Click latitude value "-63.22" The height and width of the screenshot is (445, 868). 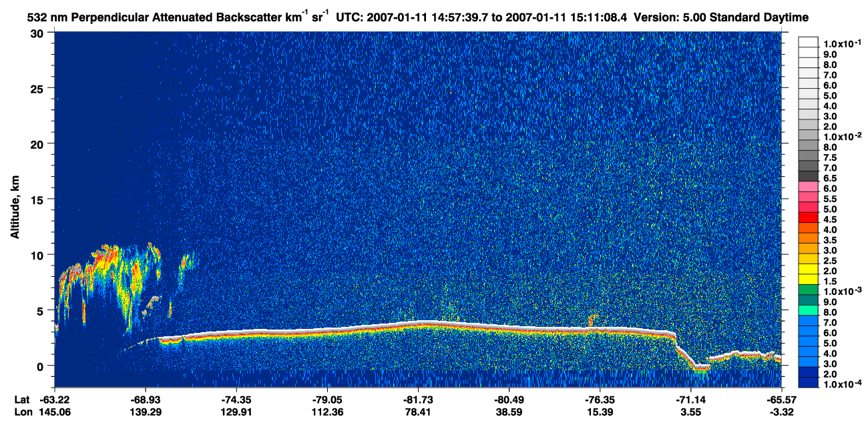[55, 399]
